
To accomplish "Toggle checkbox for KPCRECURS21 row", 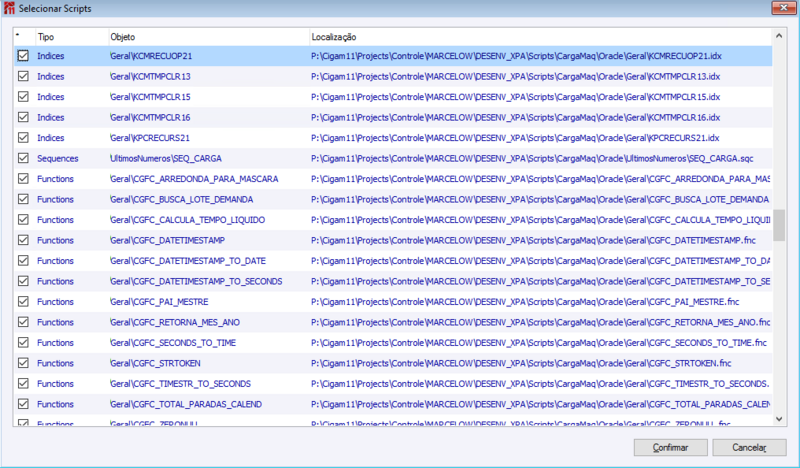I will (23, 137).
